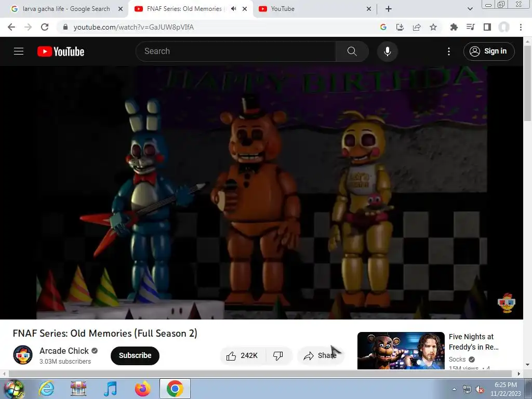This screenshot has height=399, width=532.
Task: Show hidden system tray icons
Action: pyautogui.click(x=454, y=389)
